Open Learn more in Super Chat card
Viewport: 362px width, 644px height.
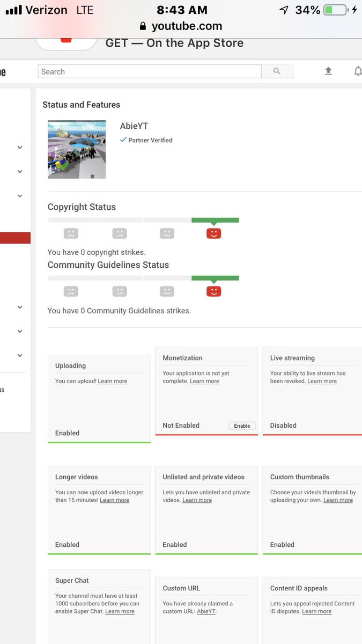tap(120, 611)
